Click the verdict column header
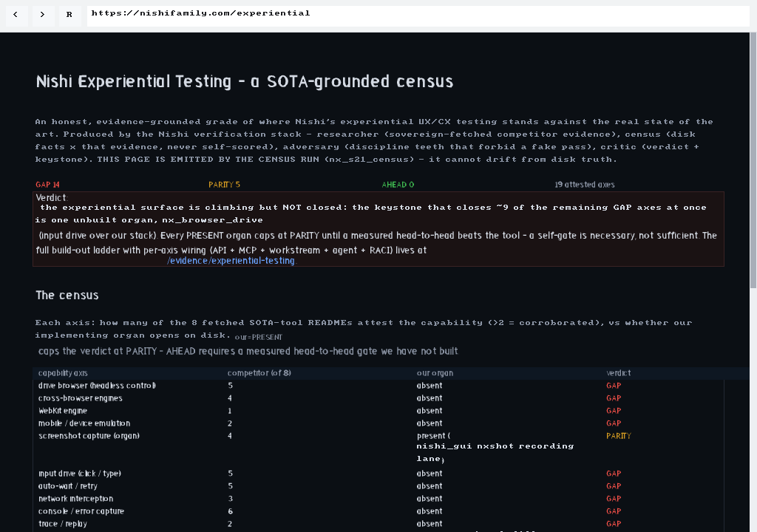 click(619, 372)
